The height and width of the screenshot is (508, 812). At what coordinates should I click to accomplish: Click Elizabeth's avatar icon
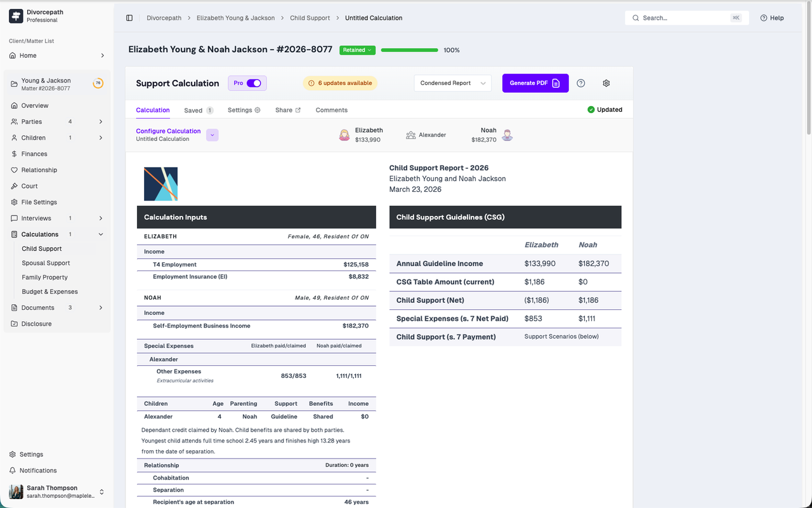point(344,135)
